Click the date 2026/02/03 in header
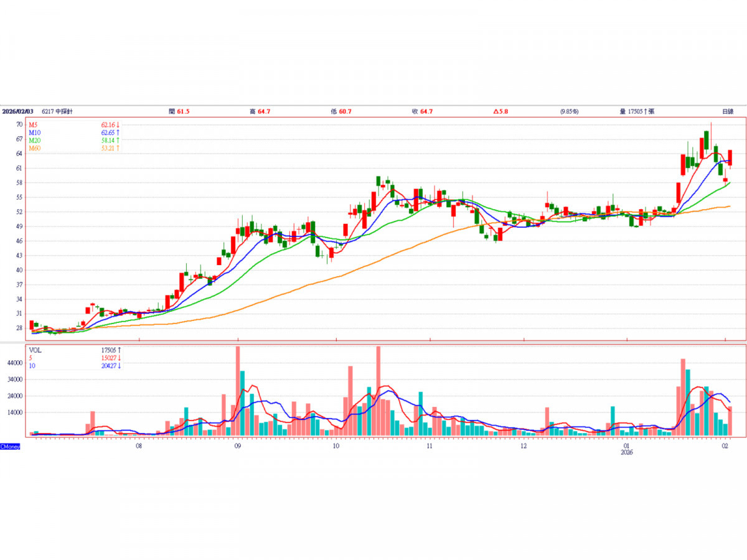 click(x=17, y=111)
